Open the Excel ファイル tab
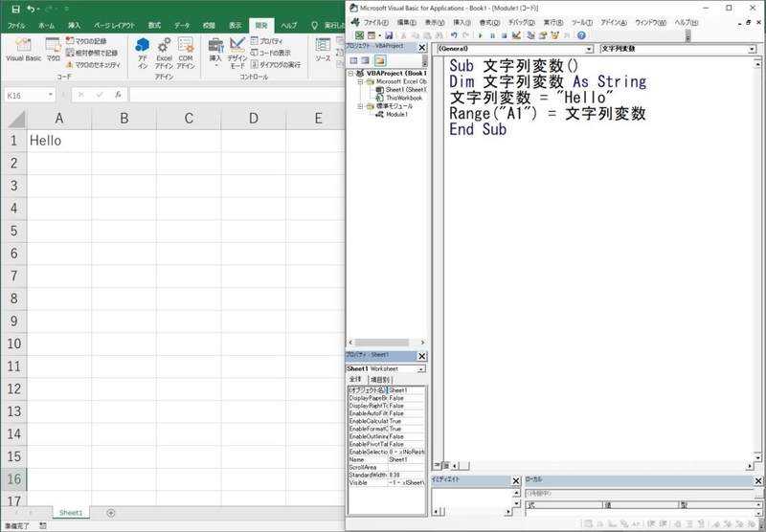The image size is (766, 532). click(x=16, y=26)
